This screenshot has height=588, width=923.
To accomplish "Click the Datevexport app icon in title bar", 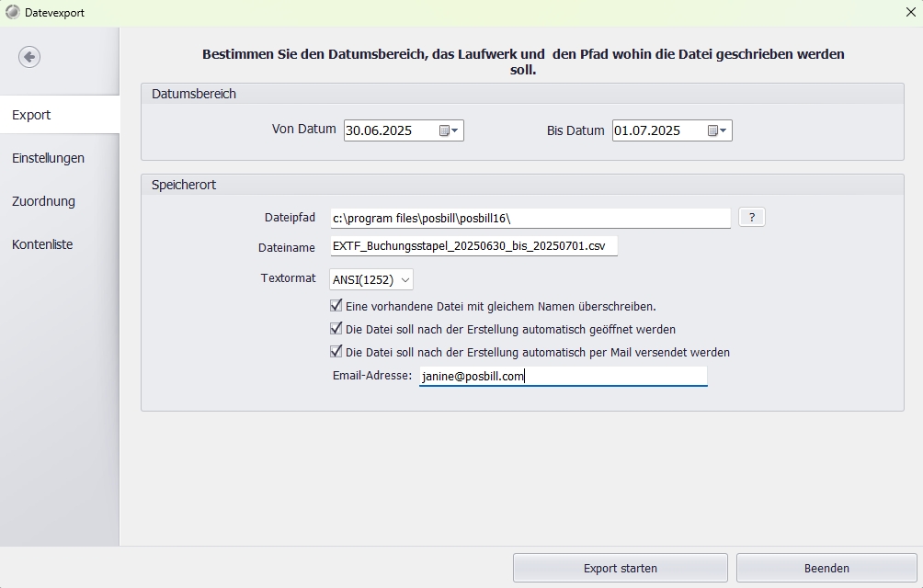I will pyautogui.click(x=12, y=13).
